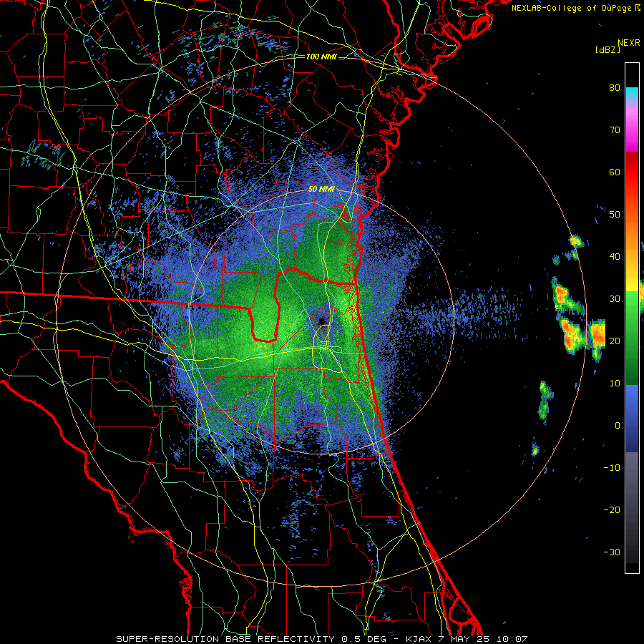Screen dimensions: 644x644
Task: Click the -20 value on dBZ scale
Action: (612, 509)
